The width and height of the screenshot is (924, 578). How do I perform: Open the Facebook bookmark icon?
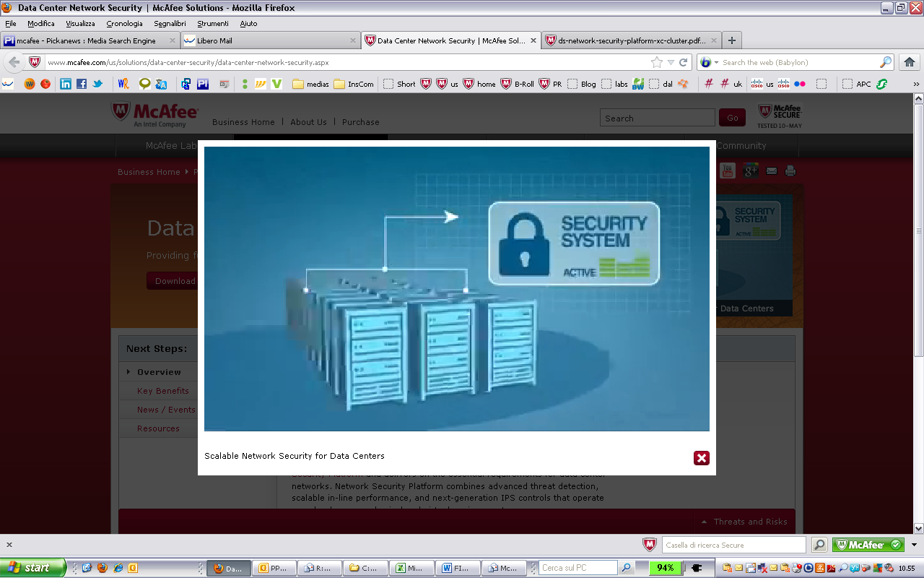pyautogui.click(x=82, y=85)
